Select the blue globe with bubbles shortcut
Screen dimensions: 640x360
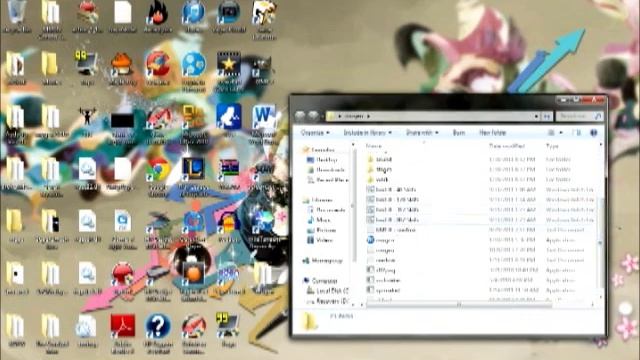click(x=193, y=69)
